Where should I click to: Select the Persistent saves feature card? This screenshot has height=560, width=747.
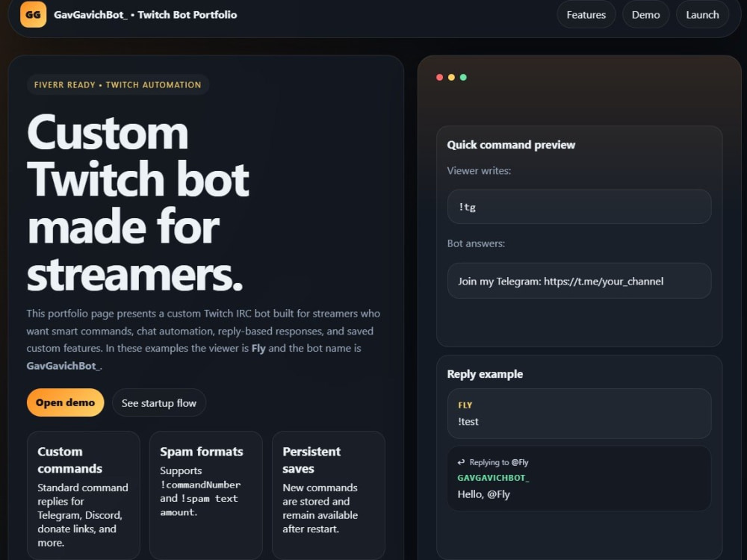(x=328, y=495)
